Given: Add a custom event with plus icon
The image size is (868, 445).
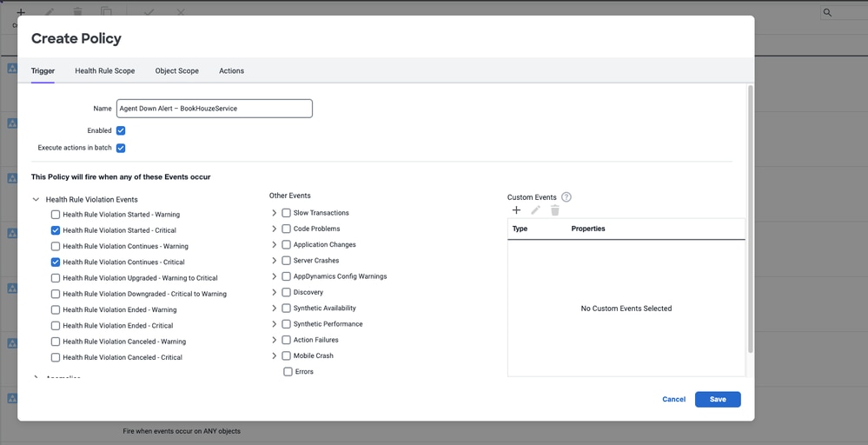Looking at the screenshot, I should 516,210.
